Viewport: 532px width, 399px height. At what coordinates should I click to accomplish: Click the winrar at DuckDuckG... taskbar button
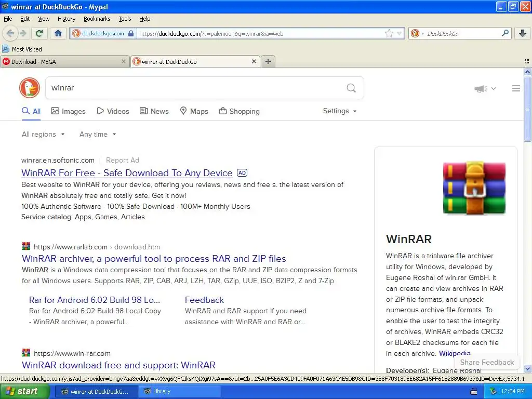[x=96, y=392]
